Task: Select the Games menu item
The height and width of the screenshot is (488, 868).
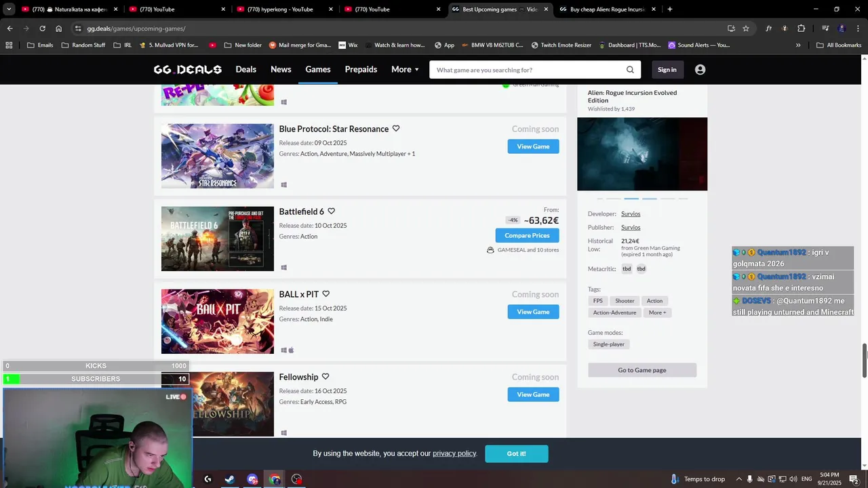Action: pyautogui.click(x=318, y=70)
